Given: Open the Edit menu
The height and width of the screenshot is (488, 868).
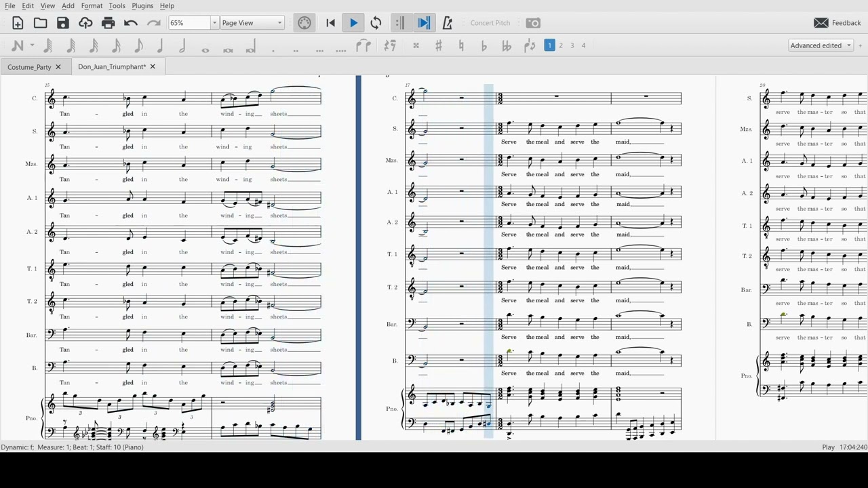Looking at the screenshot, I should [x=28, y=5].
